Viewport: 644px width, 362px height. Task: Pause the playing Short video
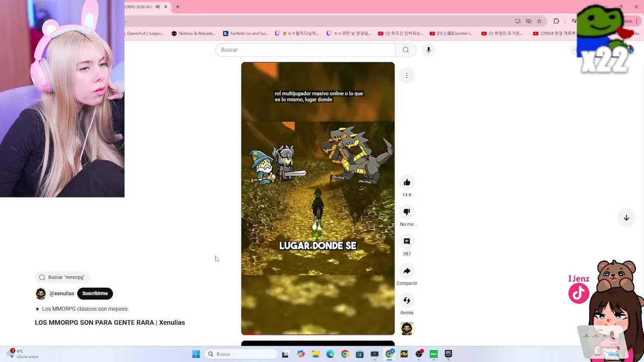(x=318, y=199)
